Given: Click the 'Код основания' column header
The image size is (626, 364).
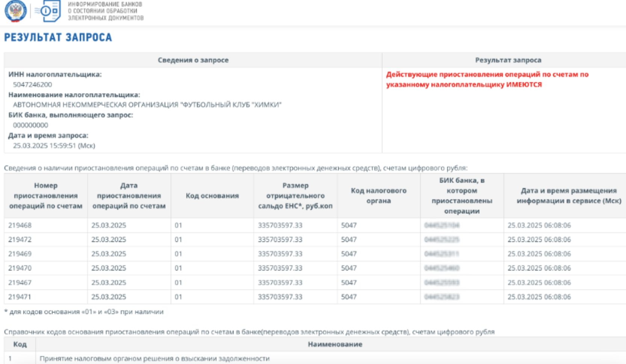Looking at the screenshot, I should [212, 196].
